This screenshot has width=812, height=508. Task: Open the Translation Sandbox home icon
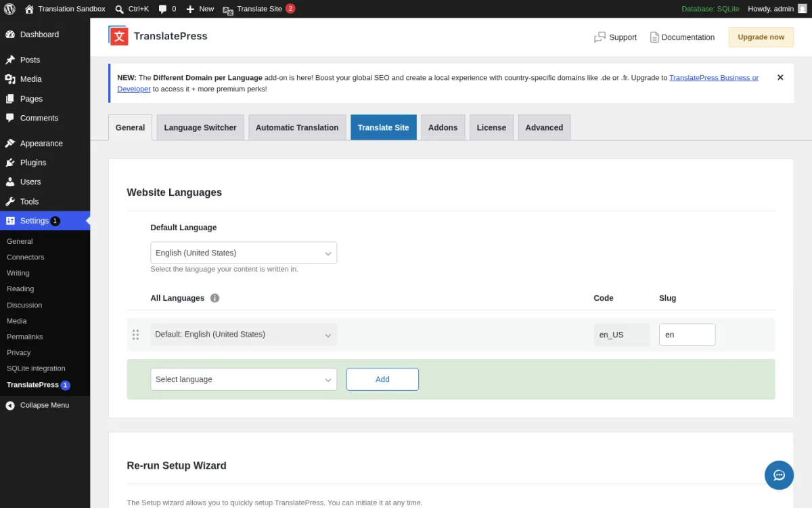click(x=29, y=9)
